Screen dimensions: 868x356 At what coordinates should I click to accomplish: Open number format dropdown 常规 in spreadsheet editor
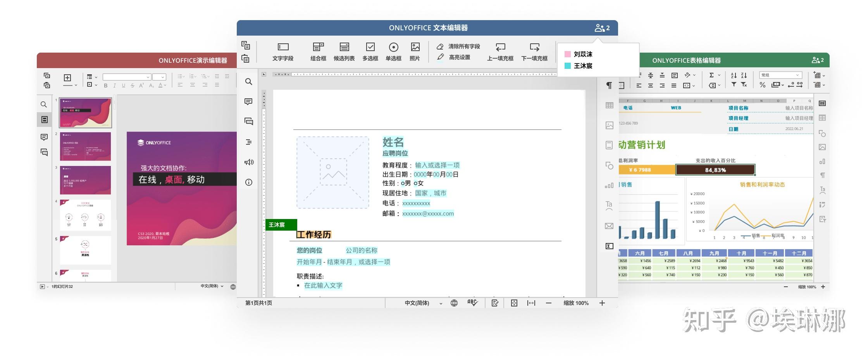point(780,75)
